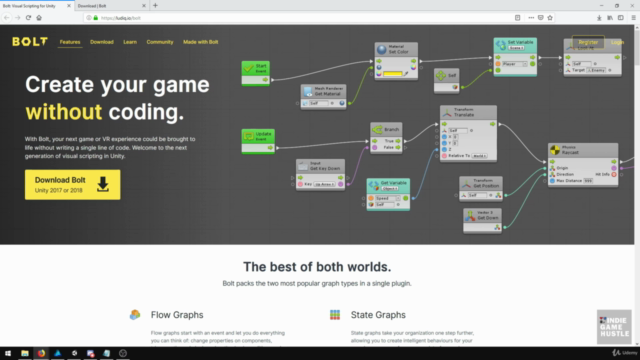Open the Firefox hamburger menu
Viewport: 640px width, 360px height.
(x=633, y=18)
